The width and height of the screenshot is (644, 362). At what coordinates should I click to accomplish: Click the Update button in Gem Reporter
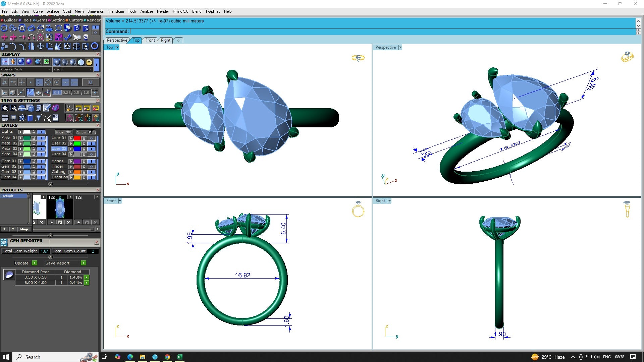point(22,263)
